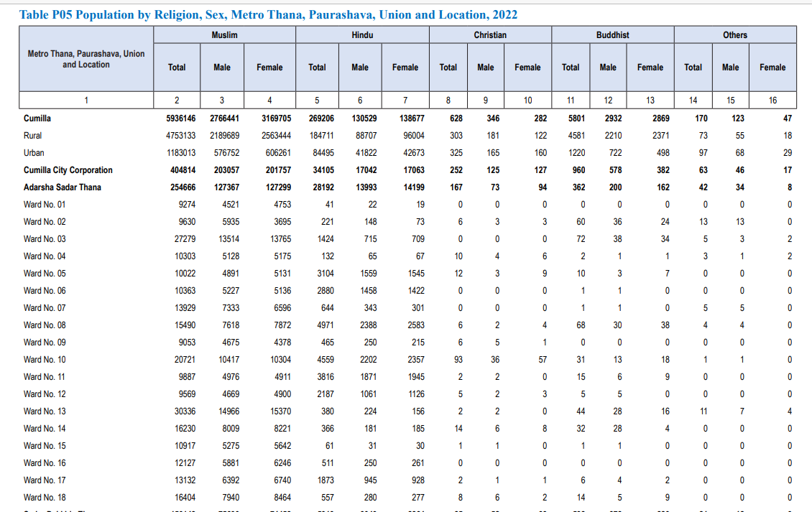Click the Cumilla City Corporation row label

pos(68,170)
